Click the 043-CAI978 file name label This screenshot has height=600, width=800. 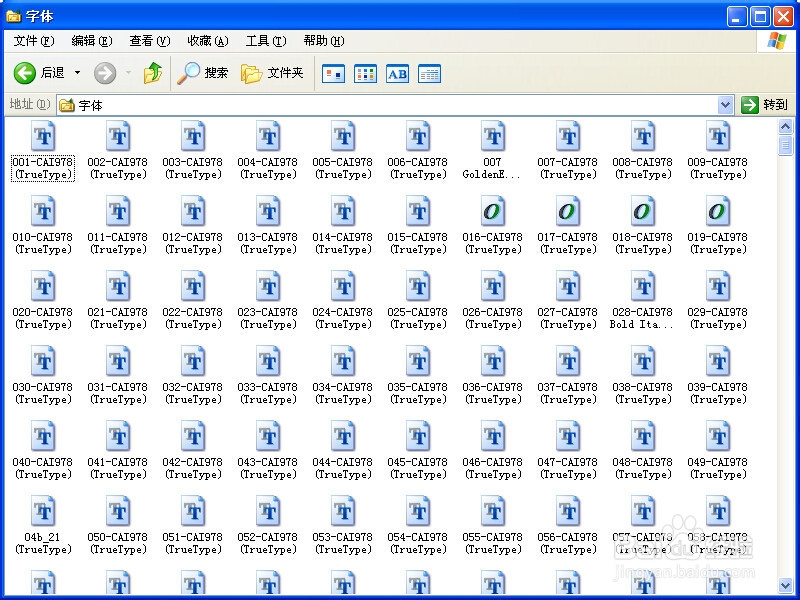[x=268, y=468]
